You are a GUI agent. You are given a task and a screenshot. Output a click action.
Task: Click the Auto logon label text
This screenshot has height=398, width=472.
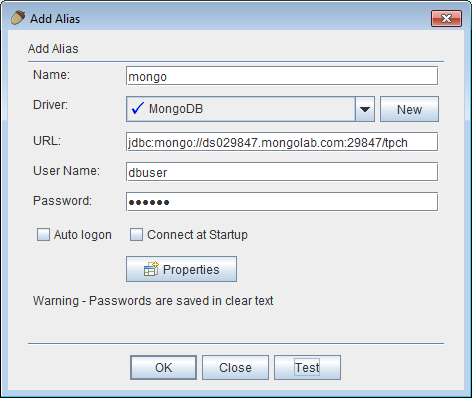83,235
